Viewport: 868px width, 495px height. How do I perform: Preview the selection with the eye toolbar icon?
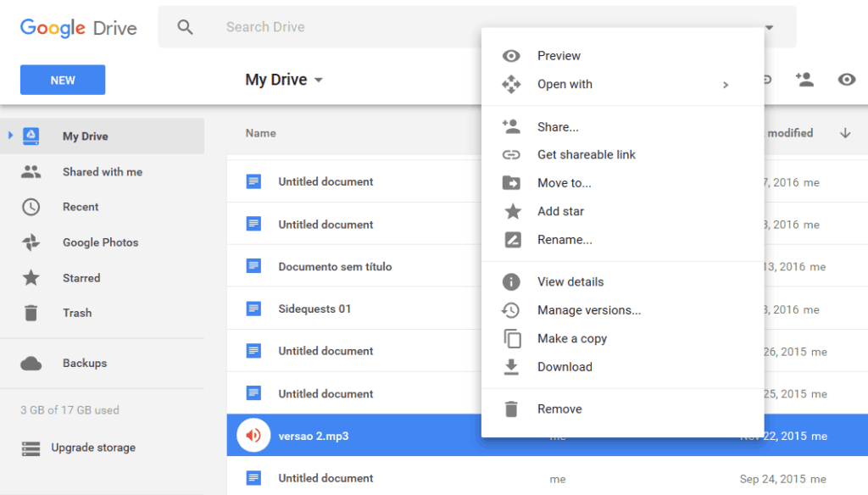coord(846,79)
